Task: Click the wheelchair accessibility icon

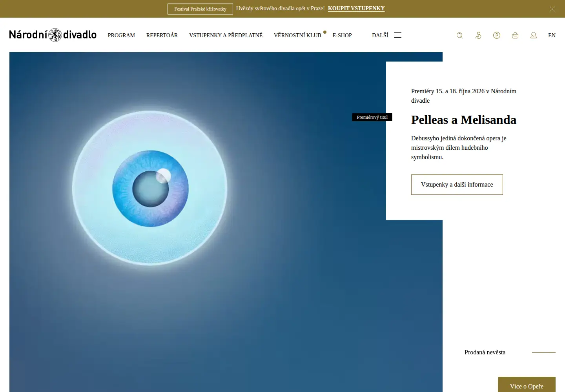Action: click(x=478, y=35)
